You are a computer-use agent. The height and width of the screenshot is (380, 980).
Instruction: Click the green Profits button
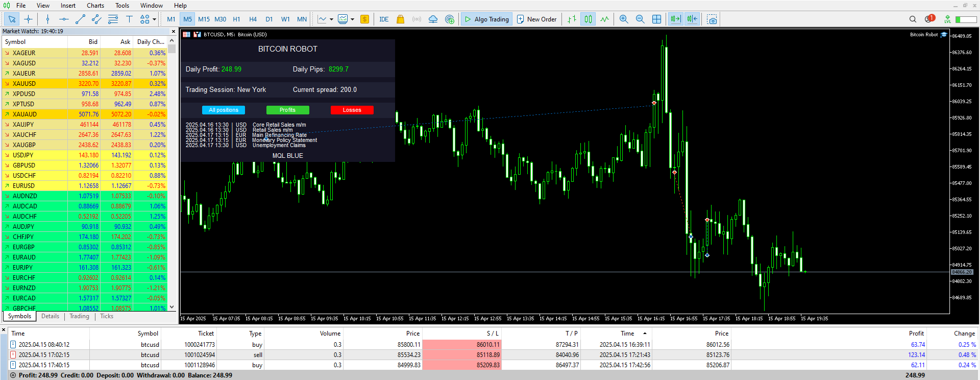click(287, 110)
